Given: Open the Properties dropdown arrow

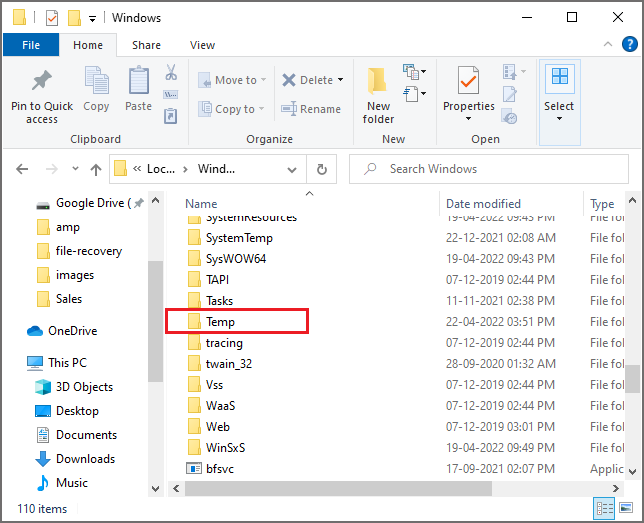Looking at the screenshot, I should point(468,119).
